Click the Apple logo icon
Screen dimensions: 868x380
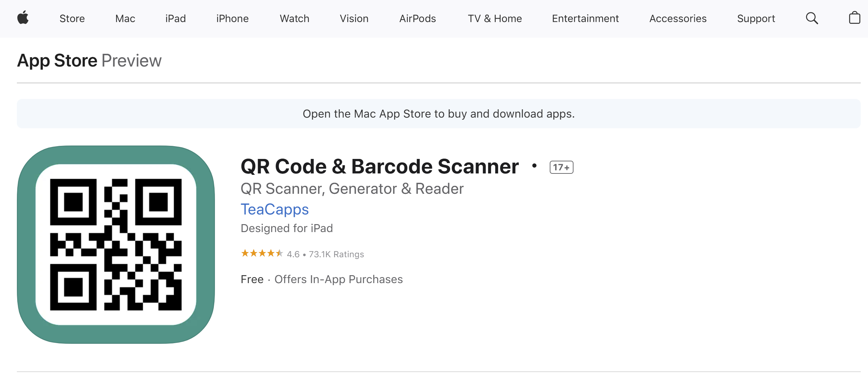23,18
